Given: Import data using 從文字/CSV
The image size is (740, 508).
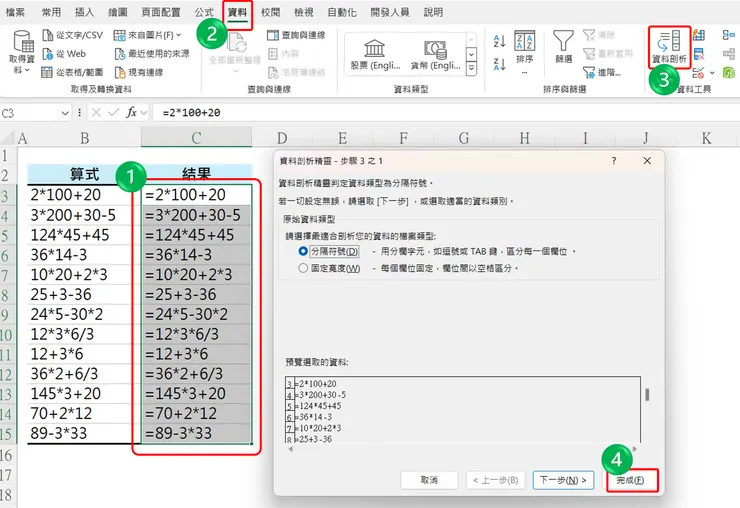Looking at the screenshot, I should click(x=72, y=35).
